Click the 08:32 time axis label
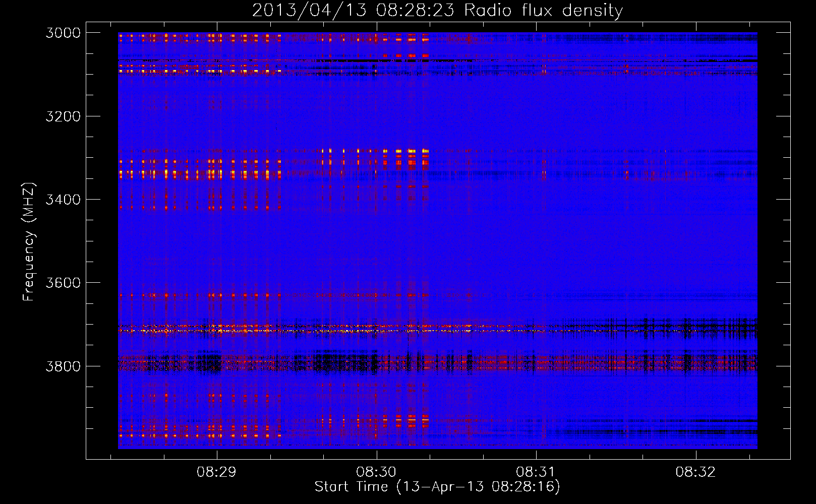816x504 pixels. (695, 472)
